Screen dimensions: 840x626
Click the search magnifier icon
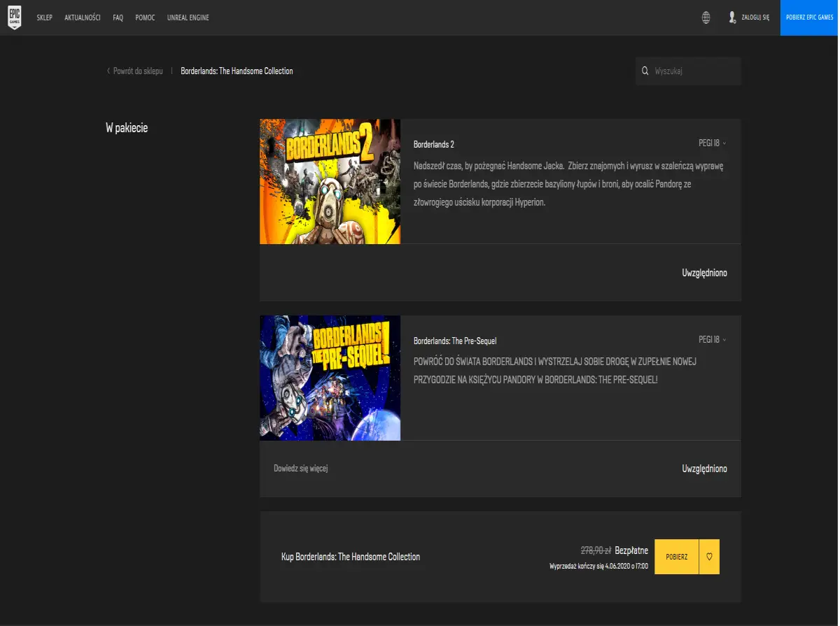point(645,71)
